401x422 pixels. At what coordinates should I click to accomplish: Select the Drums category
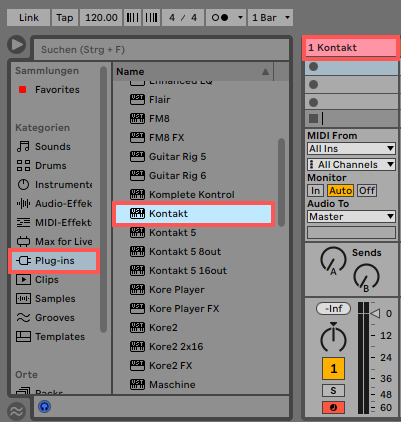[42, 166]
